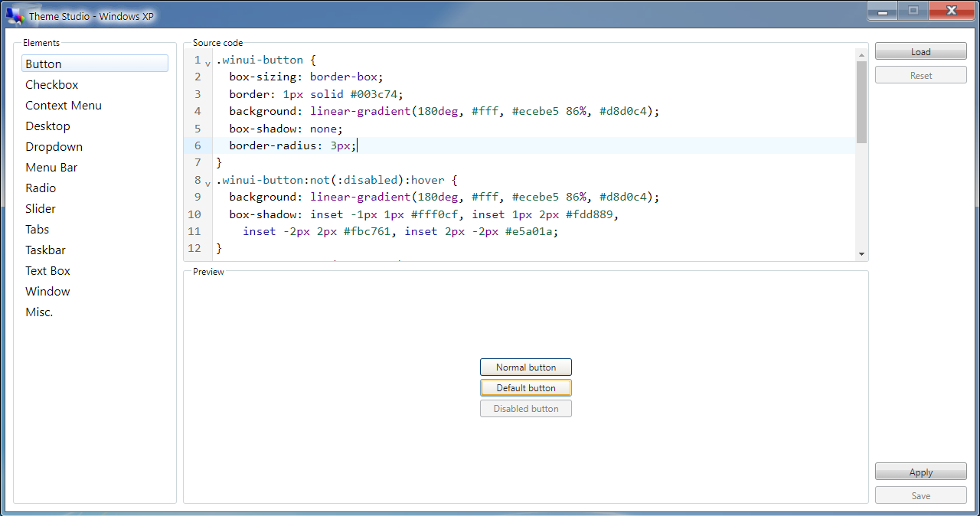Collapse the .winui-button rule with its fold arrow
This screenshot has height=516, width=980.
pyautogui.click(x=207, y=63)
